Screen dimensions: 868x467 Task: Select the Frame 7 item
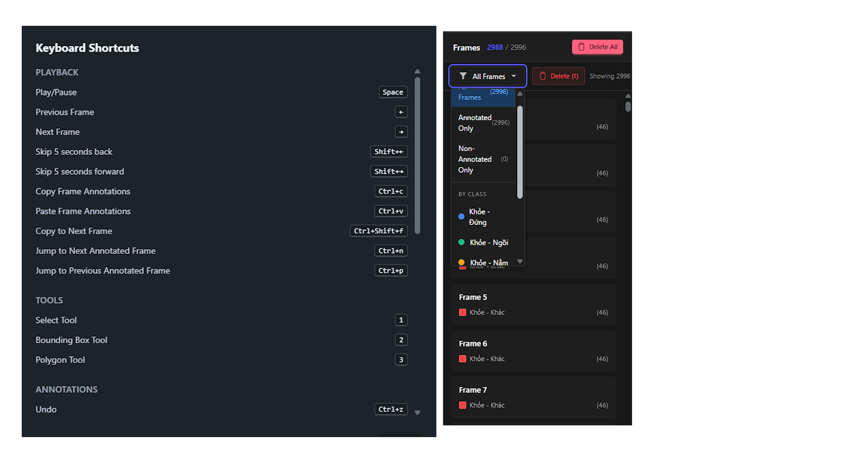tap(533, 397)
